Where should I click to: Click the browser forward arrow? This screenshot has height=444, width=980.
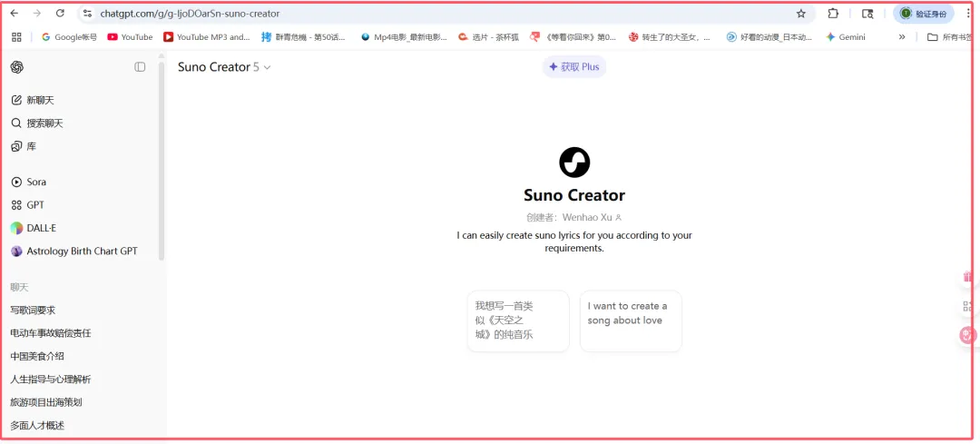tap(37, 13)
